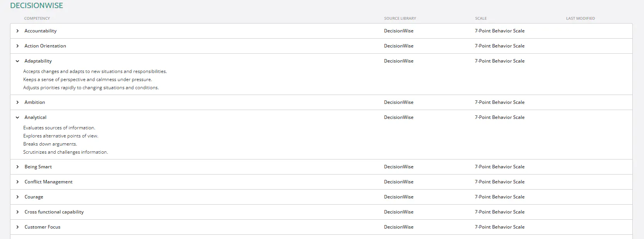Click 'Evaluates sources of information.' behavior
The width and height of the screenshot is (644, 239).
[x=59, y=128]
